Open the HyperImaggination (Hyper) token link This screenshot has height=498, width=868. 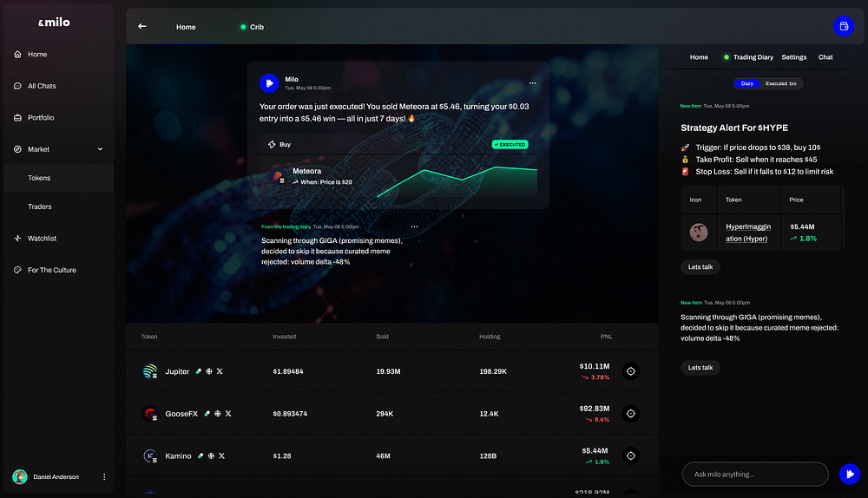coord(746,233)
